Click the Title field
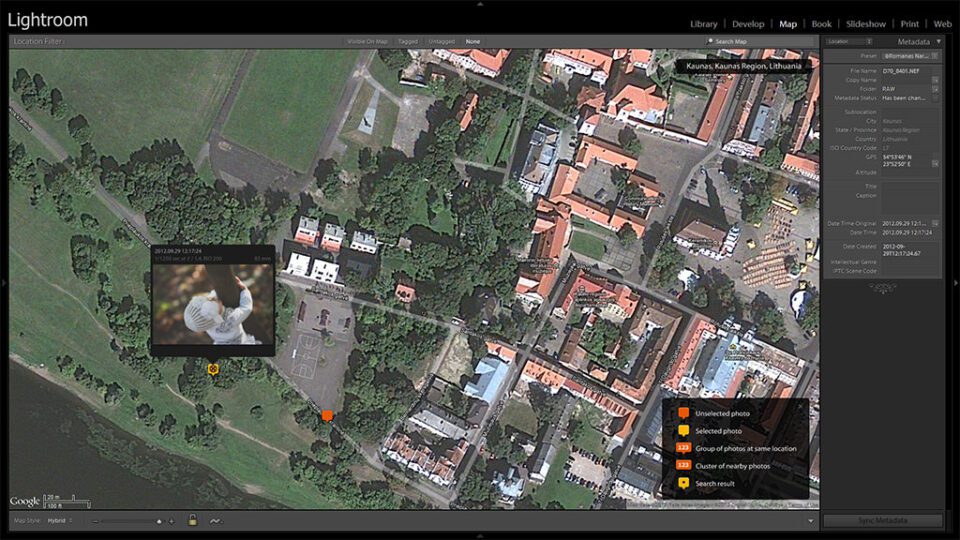Image resolution: width=960 pixels, height=540 pixels. [910, 186]
